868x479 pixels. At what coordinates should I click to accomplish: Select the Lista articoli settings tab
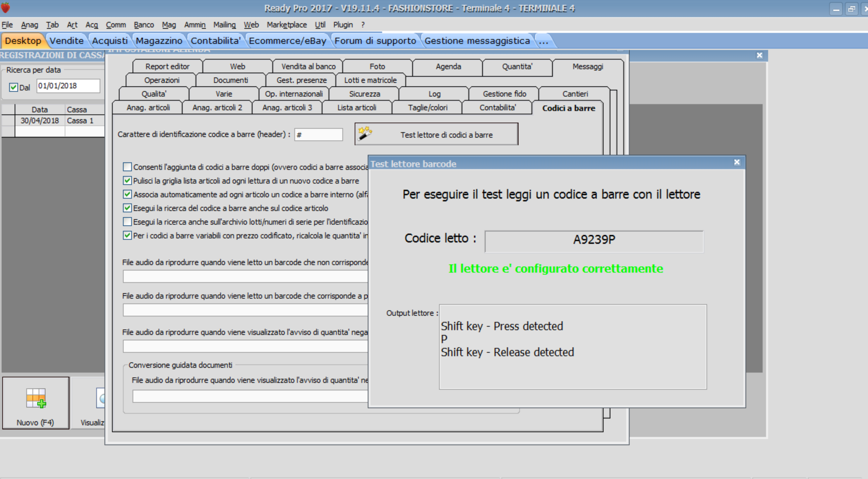357,107
